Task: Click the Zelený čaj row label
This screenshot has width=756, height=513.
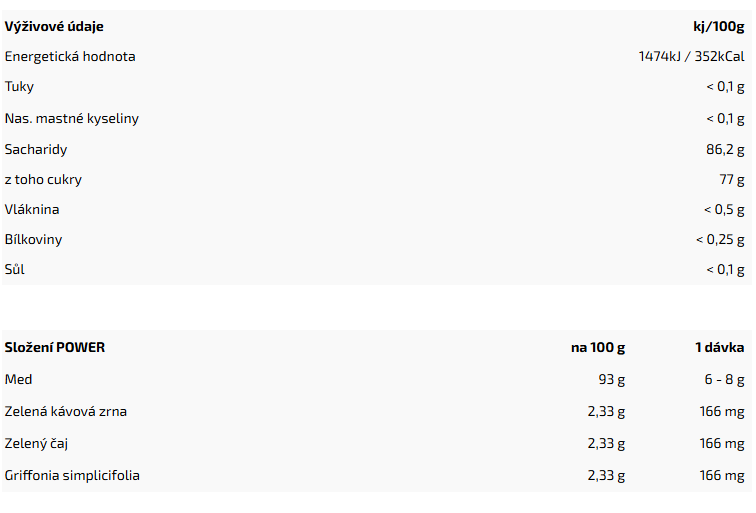Action: (36, 444)
